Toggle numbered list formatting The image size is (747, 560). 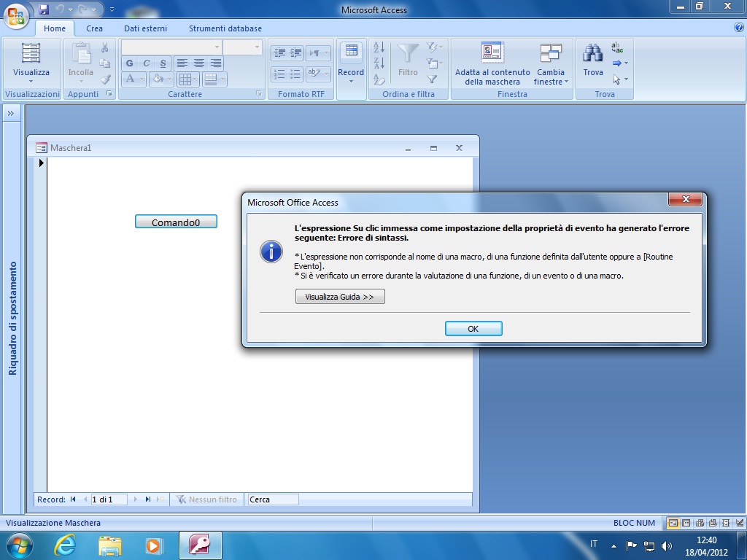click(279, 74)
